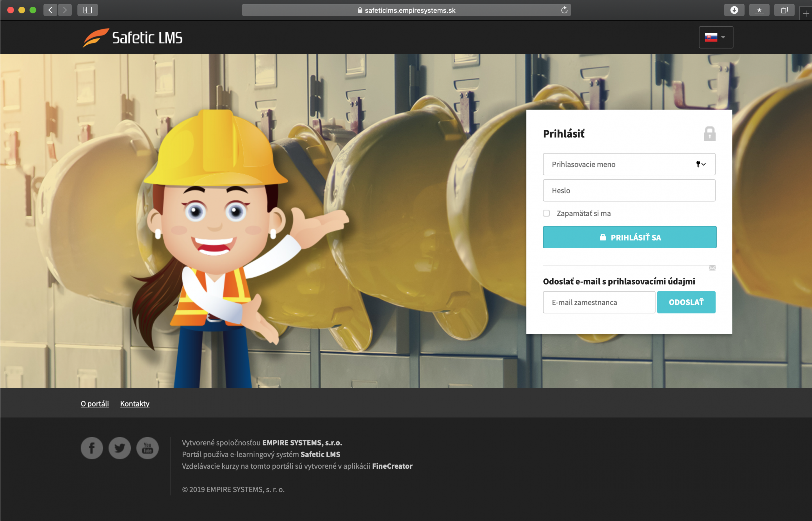Follow the FineCreator footer link
This screenshot has width=812, height=521.
point(392,466)
